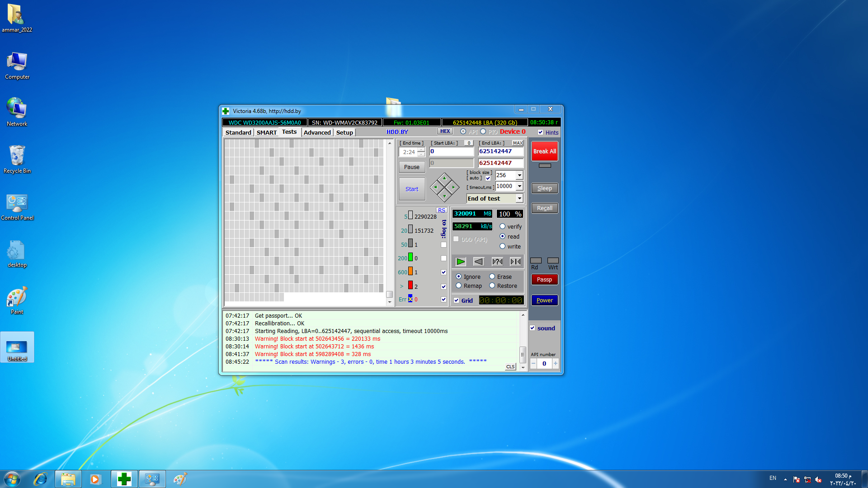Select the Erase radio option

[492, 277]
